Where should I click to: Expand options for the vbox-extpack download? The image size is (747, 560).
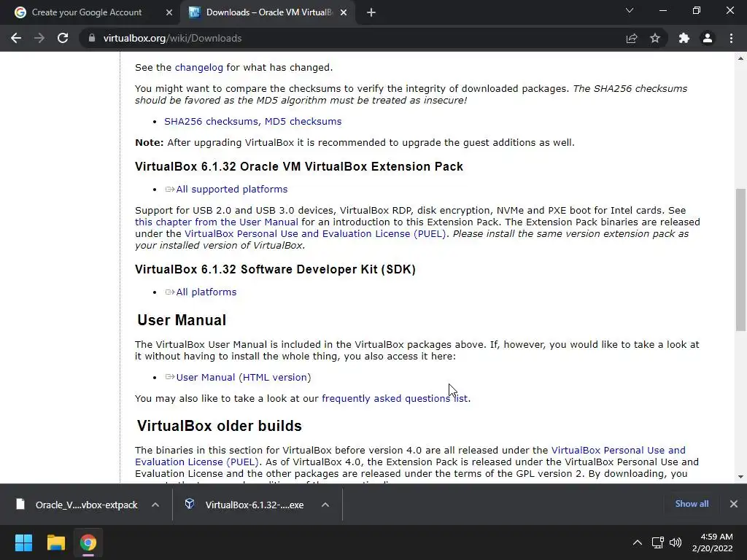155,505
